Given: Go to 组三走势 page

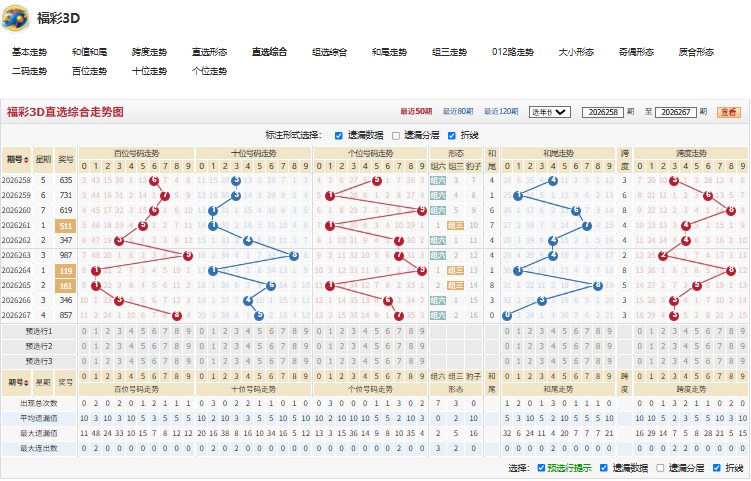Looking at the screenshot, I should tap(449, 52).
